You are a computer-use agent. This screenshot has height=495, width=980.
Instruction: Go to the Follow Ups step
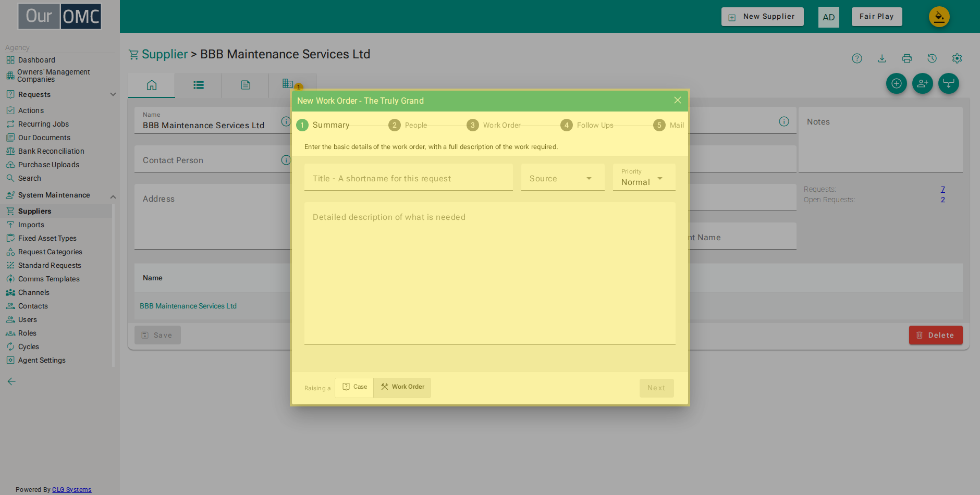587,125
